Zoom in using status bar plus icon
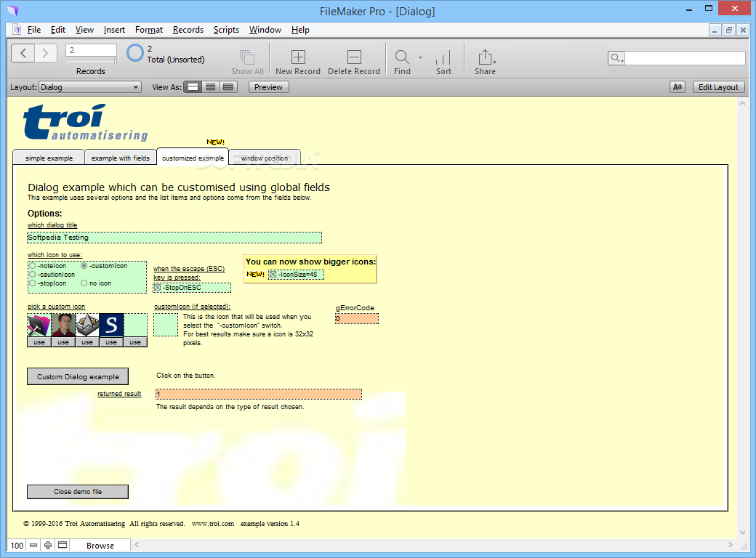 click(48, 545)
